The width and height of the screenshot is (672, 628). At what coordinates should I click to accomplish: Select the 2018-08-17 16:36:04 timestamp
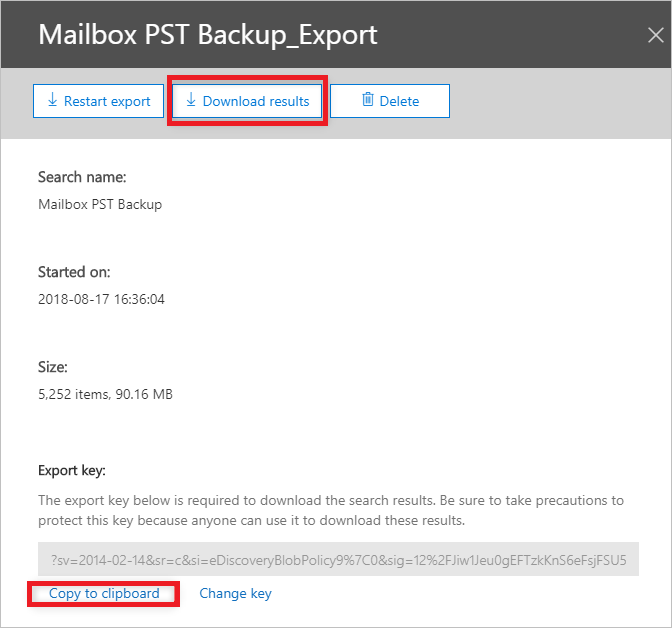101,299
